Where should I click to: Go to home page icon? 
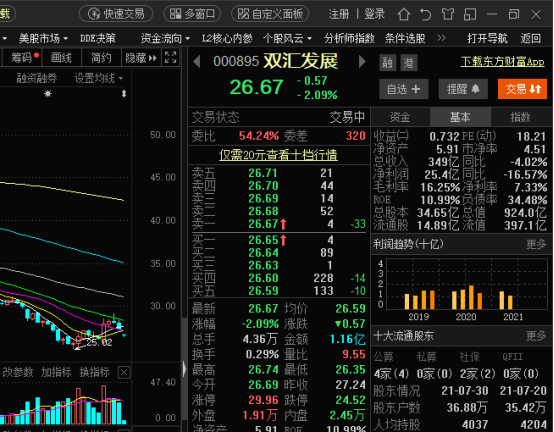(404, 14)
